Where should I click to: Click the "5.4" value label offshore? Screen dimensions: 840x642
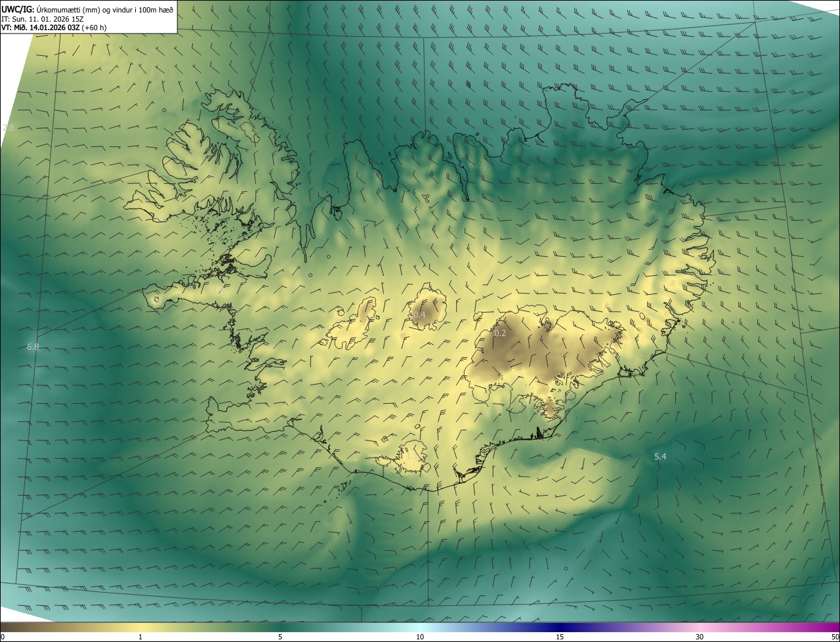660,457
